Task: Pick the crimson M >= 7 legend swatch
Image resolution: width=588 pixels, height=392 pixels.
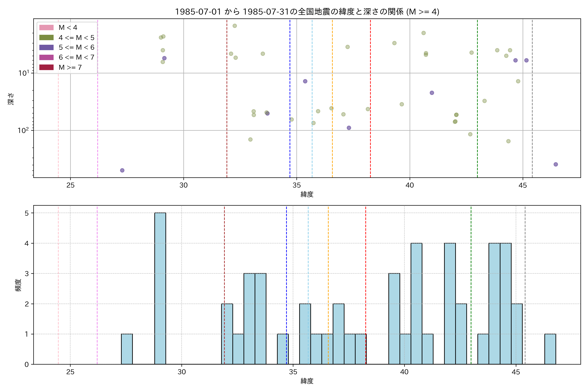Action: [x=46, y=67]
